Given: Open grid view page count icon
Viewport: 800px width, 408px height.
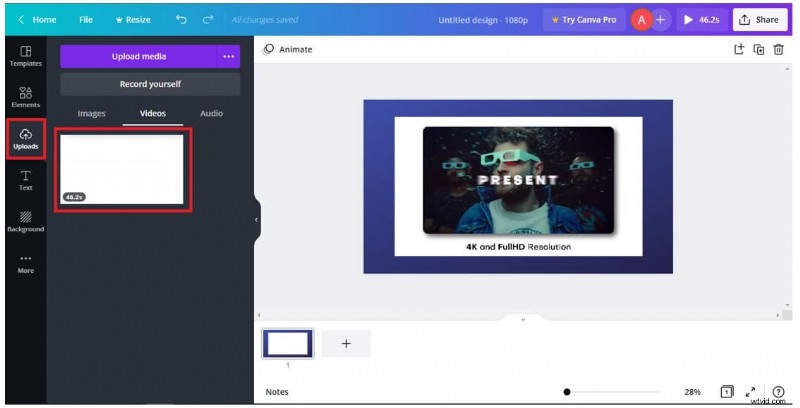Looking at the screenshot, I should [727, 392].
